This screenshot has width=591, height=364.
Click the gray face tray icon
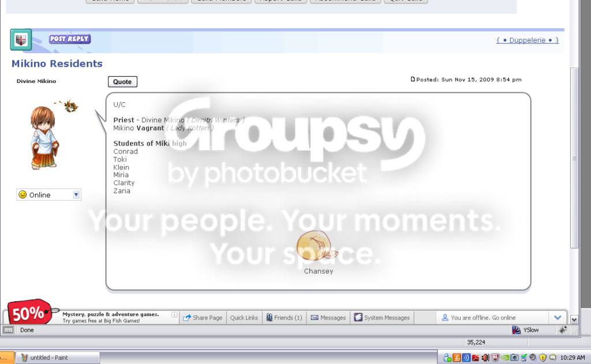click(552, 358)
